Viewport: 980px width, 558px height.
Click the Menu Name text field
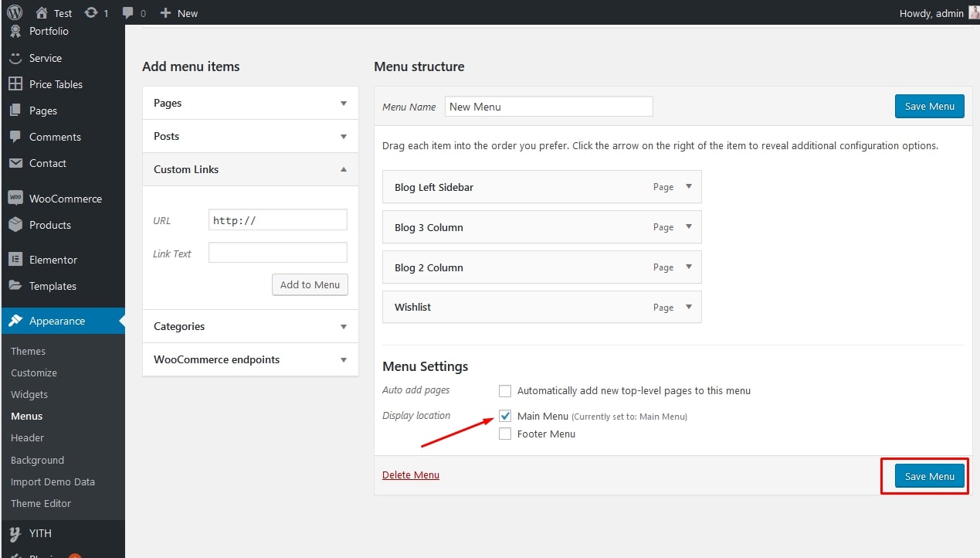(x=548, y=107)
